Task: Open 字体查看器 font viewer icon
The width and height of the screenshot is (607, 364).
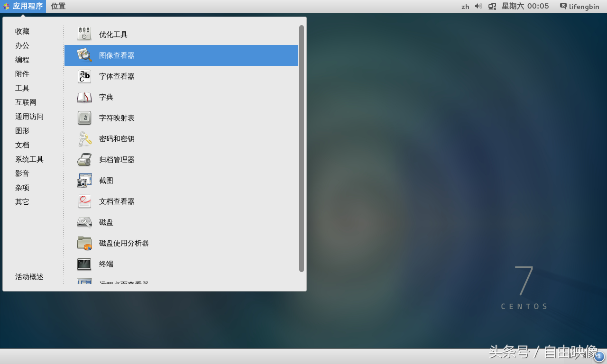Action: pos(84,76)
